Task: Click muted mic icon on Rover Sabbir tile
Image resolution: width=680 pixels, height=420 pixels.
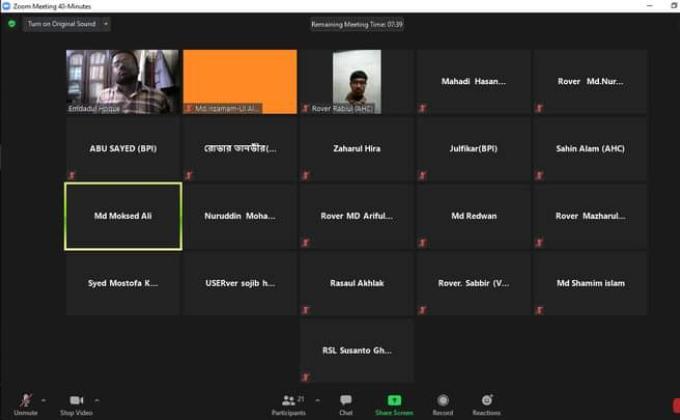Action: click(422, 310)
